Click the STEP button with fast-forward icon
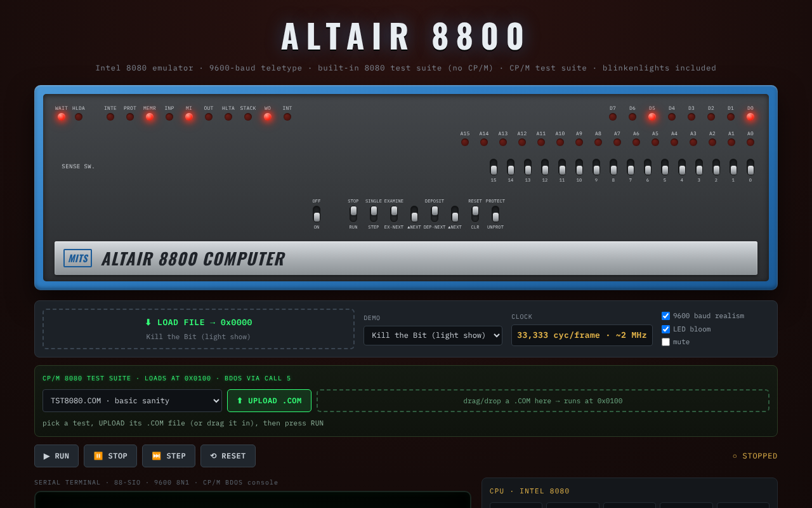 tap(169, 456)
